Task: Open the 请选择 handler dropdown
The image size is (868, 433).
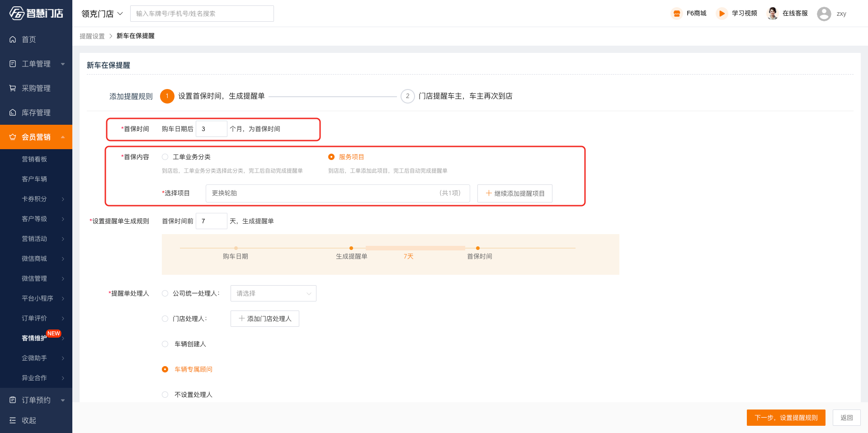Action: click(274, 293)
